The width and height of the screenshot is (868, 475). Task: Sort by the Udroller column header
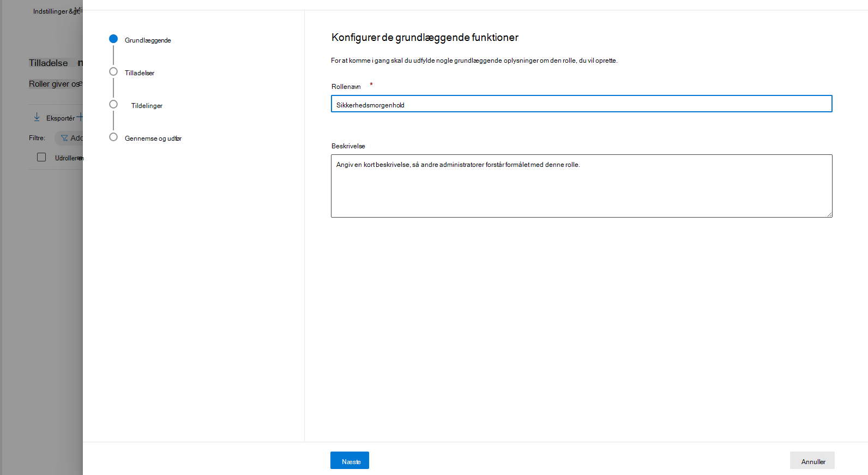point(69,158)
